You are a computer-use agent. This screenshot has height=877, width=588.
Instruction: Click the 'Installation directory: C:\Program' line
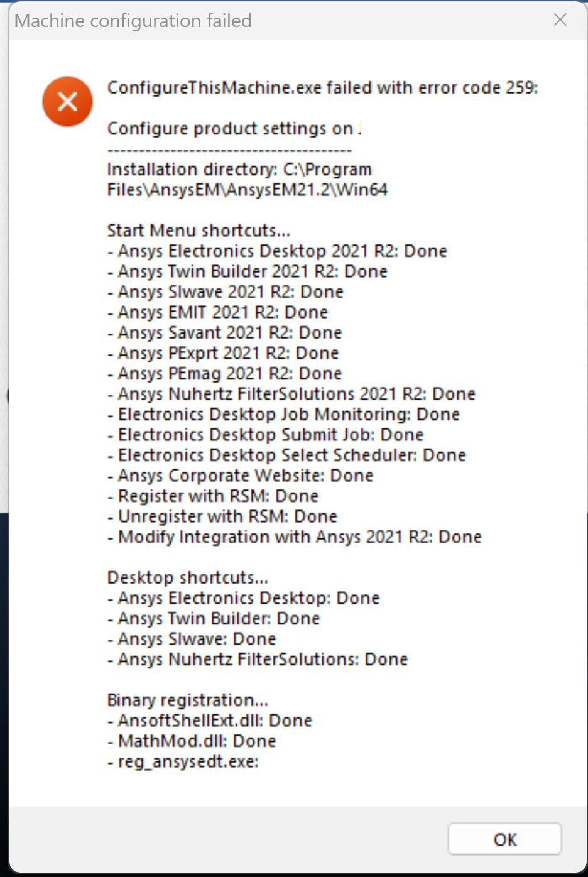239,169
